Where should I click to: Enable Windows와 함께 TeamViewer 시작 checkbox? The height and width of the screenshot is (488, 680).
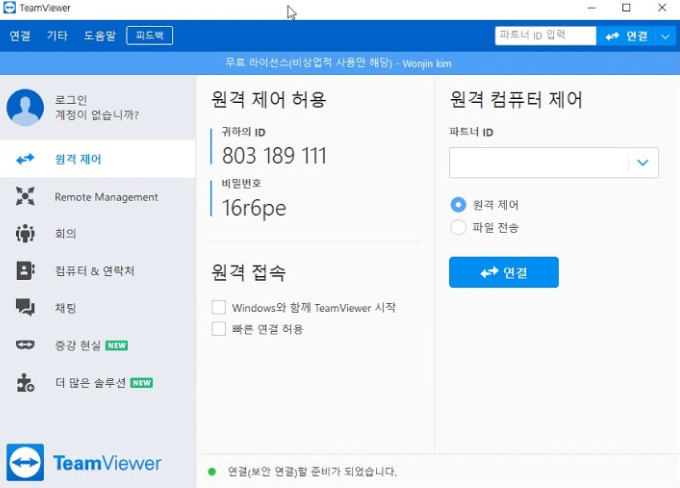click(219, 307)
